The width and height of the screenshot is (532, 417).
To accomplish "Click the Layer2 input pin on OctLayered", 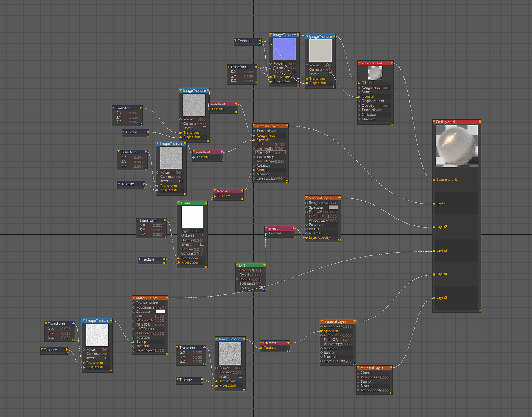I will (434, 227).
